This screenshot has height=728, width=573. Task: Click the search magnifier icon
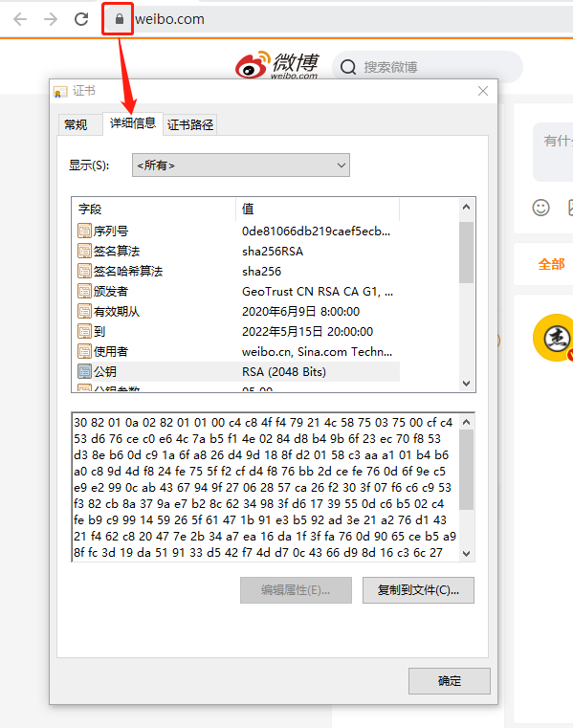[348, 67]
